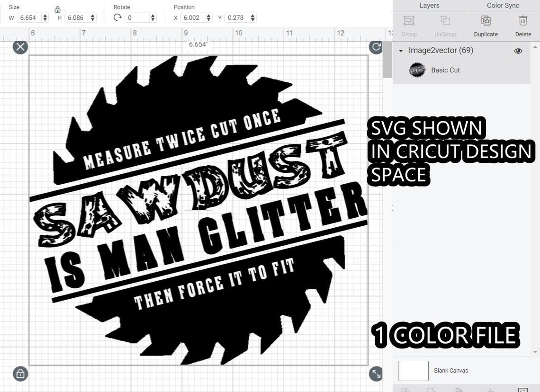
Task: Click the Y position input field
Action: tap(236, 17)
